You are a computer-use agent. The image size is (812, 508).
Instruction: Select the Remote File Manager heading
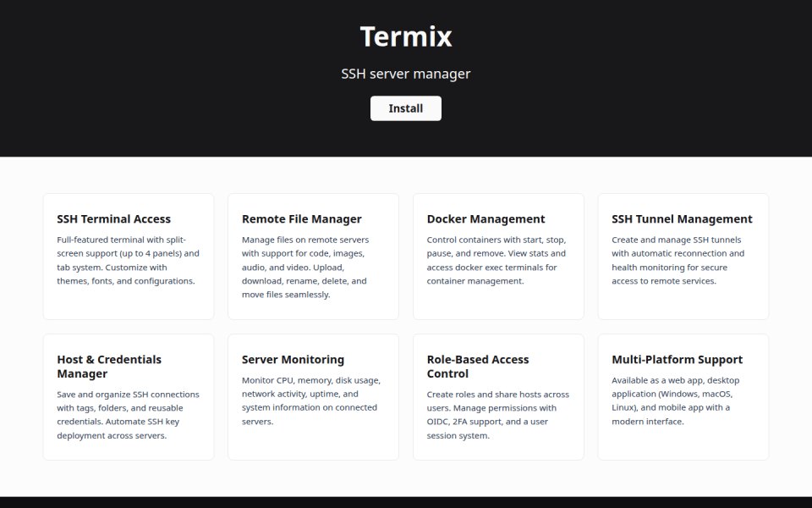click(302, 218)
